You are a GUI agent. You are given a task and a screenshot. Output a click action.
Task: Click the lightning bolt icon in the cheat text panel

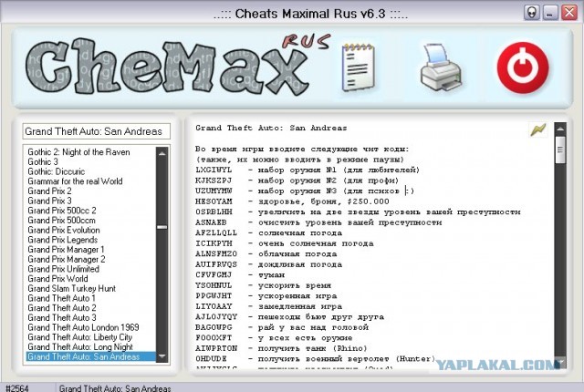click(x=537, y=129)
